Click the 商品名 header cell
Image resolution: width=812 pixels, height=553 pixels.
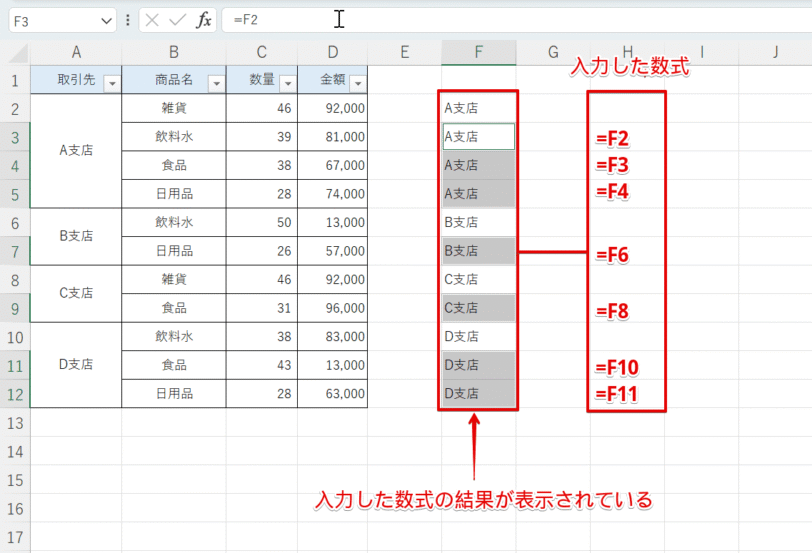click(174, 80)
